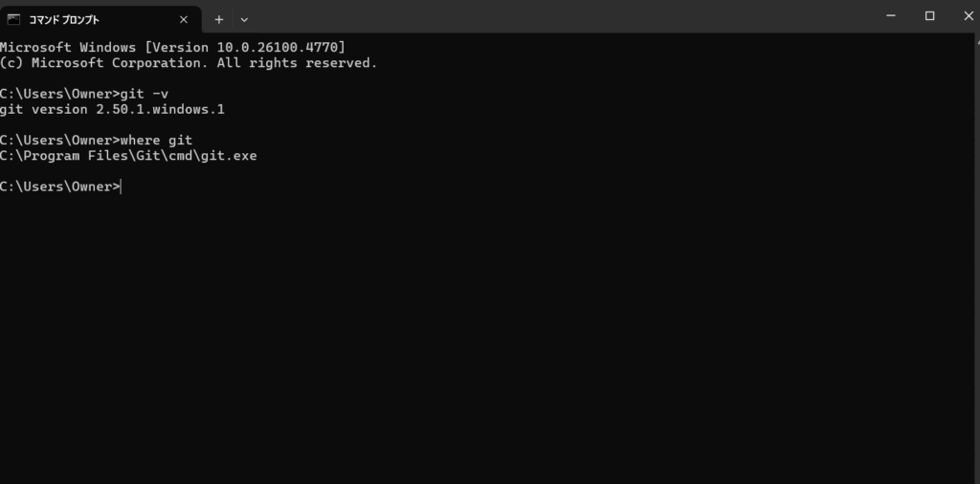Screen dimensions: 980x484
Task: Close the コマンド プロンプト tab
Action: point(184,19)
